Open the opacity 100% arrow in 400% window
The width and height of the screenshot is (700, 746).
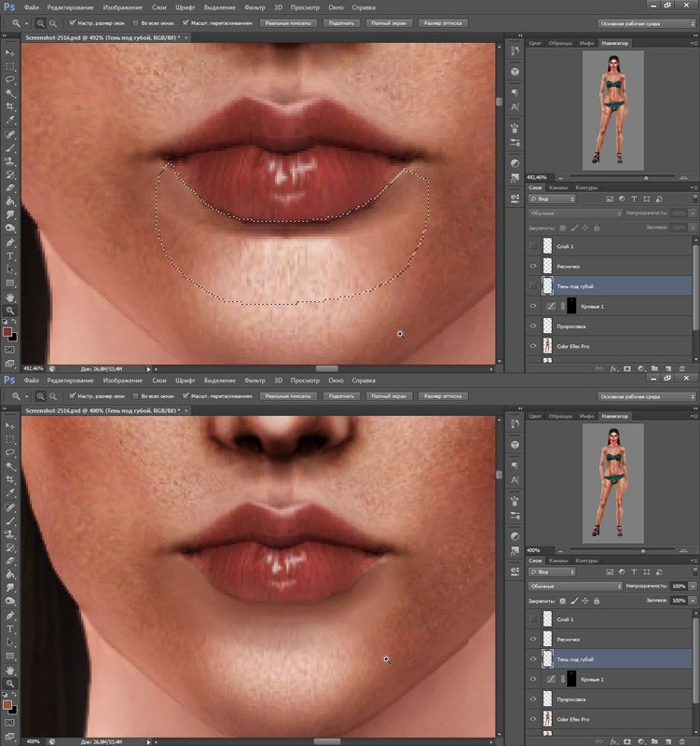pos(693,587)
